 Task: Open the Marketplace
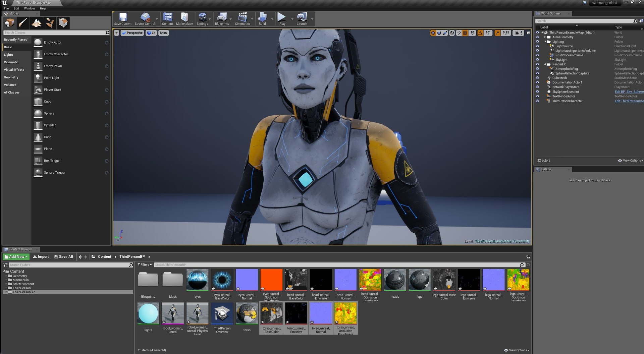pos(184,19)
